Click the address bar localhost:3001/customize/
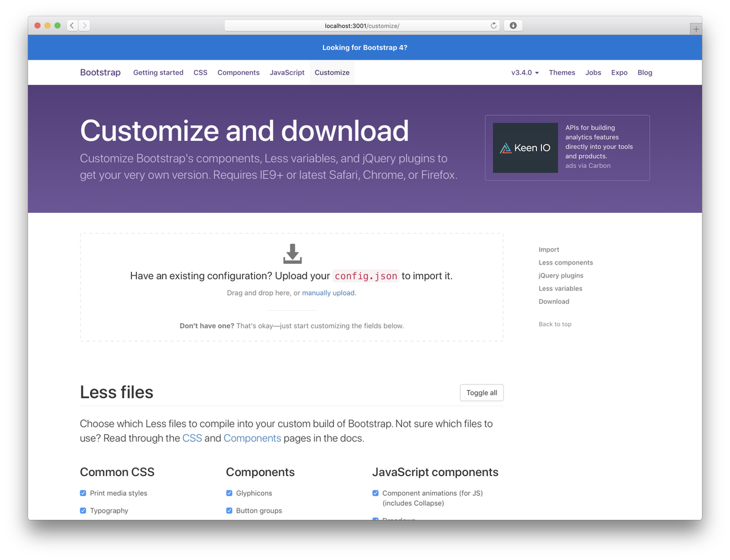The image size is (730, 560). (362, 26)
